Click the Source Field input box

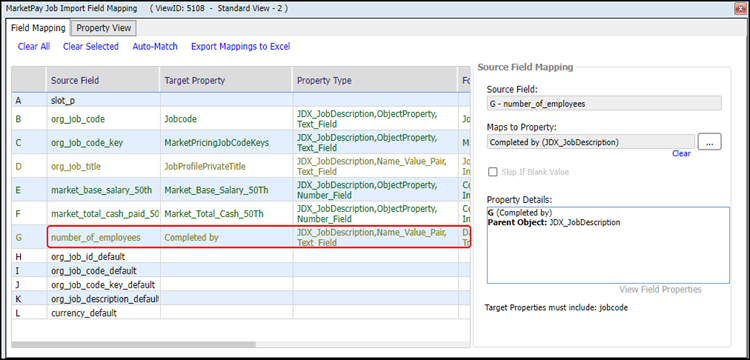coord(604,103)
